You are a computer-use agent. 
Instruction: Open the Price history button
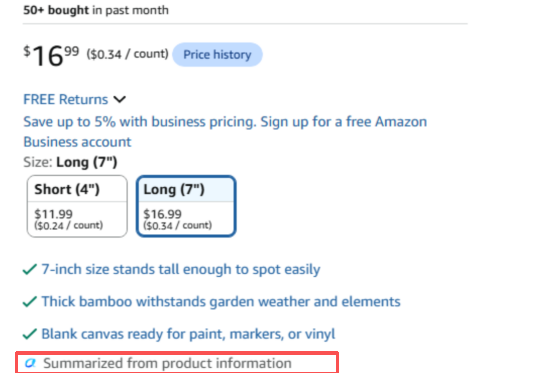tap(217, 55)
